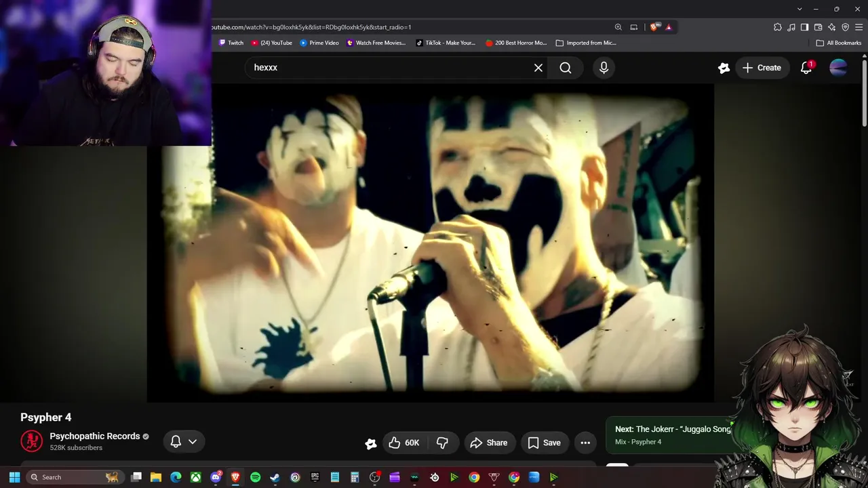The image size is (868, 488).
Task: Dislike the Psypher 4 video
Action: click(x=442, y=443)
